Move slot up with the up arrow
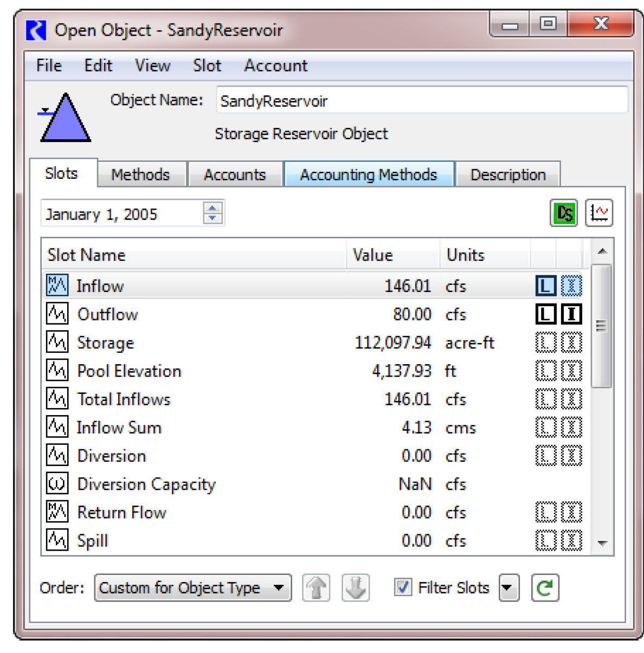644x653 pixels. (x=317, y=588)
